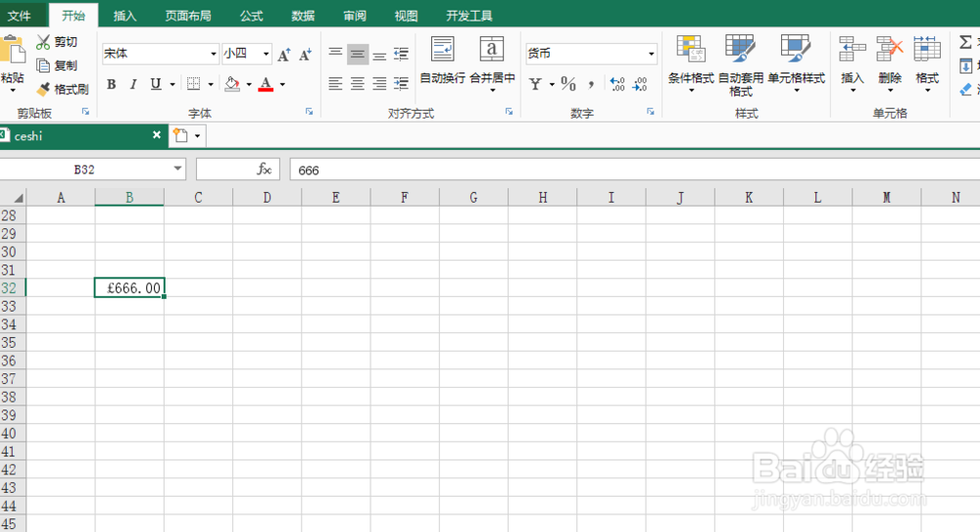Align text to top of cell
Screen dimensions: 980x532
pyautogui.click(x=335, y=55)
